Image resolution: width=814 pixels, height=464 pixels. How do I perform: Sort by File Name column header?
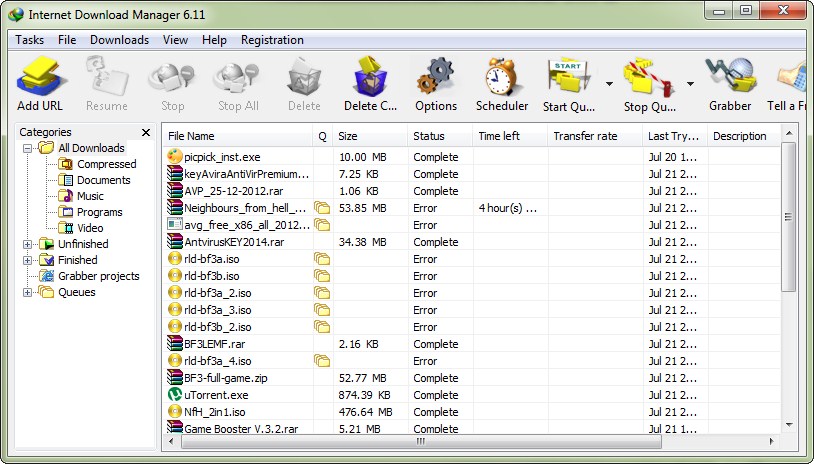(238, 136)
